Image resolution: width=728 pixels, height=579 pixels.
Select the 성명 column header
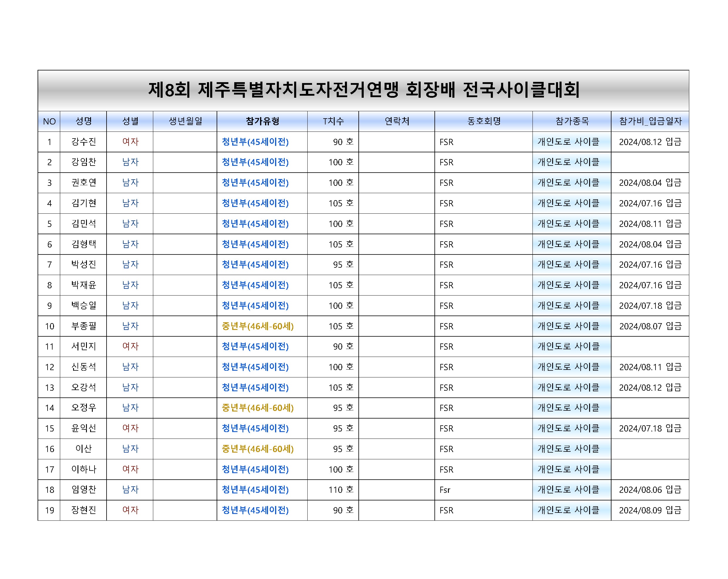pos(83,121)
